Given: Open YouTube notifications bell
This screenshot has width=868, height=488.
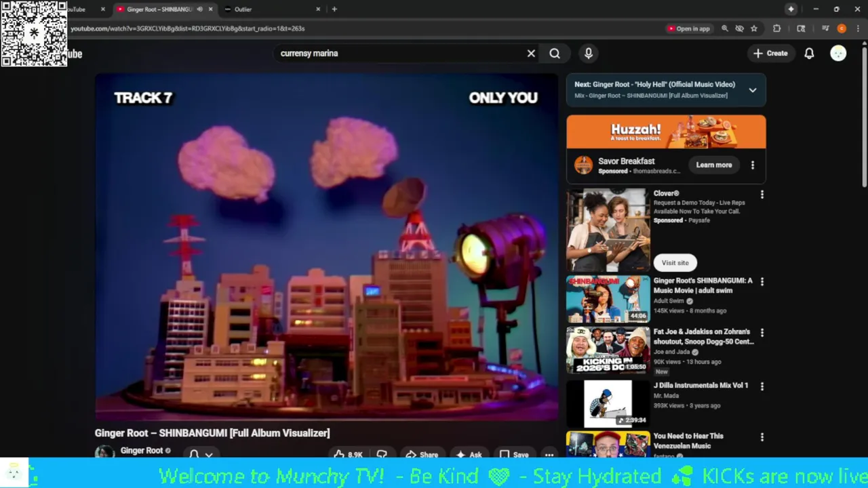Looking at the screenshot, I should point(809,54).
